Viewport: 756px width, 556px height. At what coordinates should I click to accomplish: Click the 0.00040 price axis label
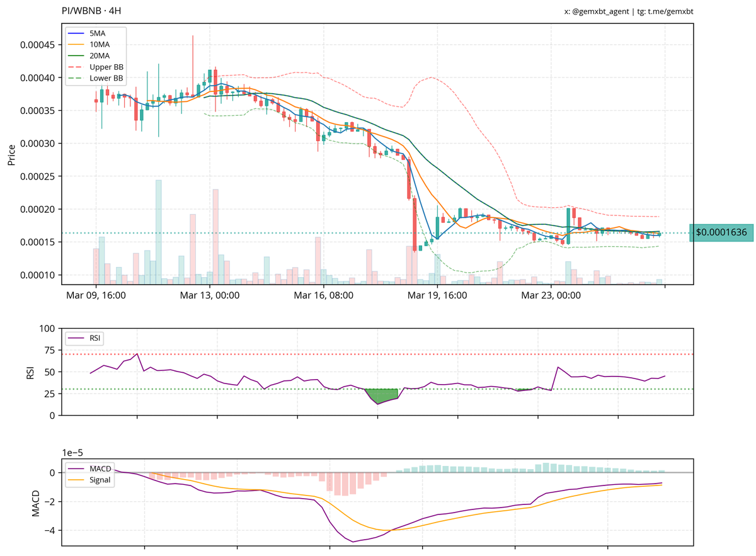point(36,77)
